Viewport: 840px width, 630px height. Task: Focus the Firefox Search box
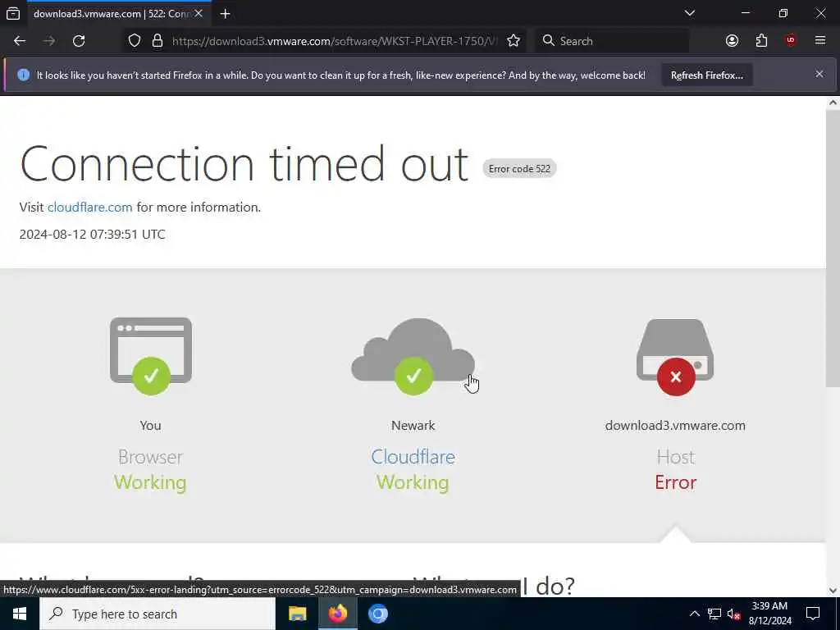[x=612, y=41]
